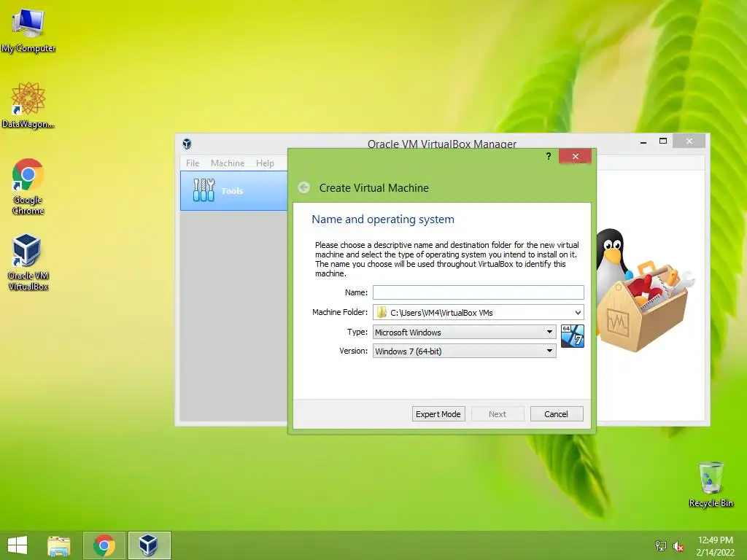Screen dimensions: 747x560
Task: Click the folder icon in Machine Folder field
Action: click(382, 312)
